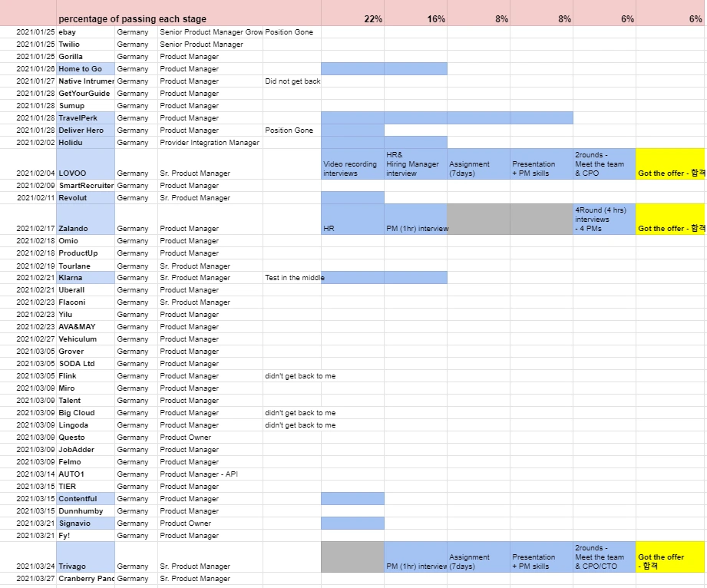Click the Felmo company cell
Screen dimensions: 707x588
click(86, 462)
